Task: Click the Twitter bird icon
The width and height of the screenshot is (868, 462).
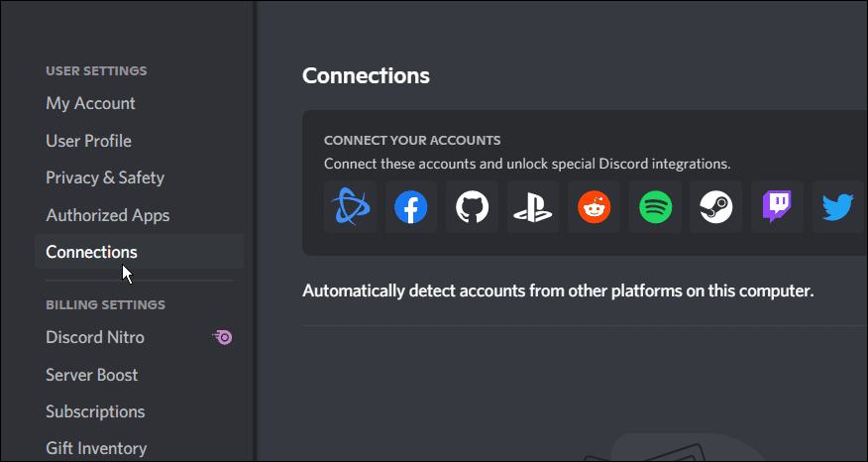Action: [x=837, y=207]
